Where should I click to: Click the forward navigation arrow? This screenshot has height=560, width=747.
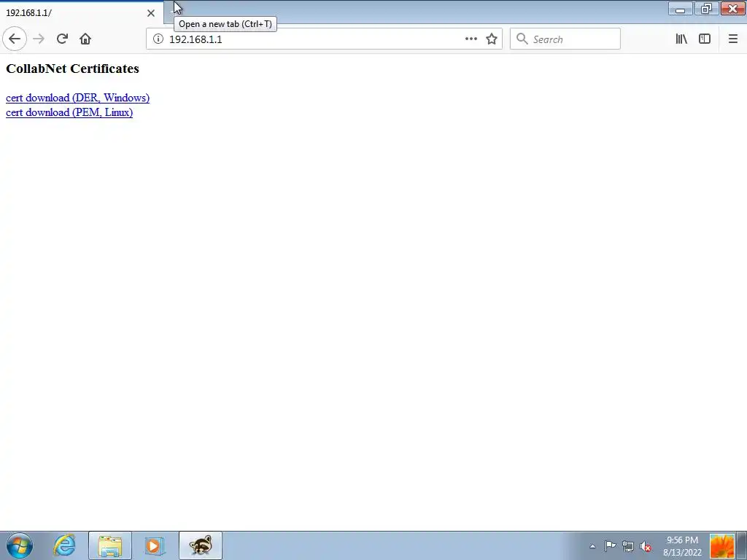(x=39, y=39)
